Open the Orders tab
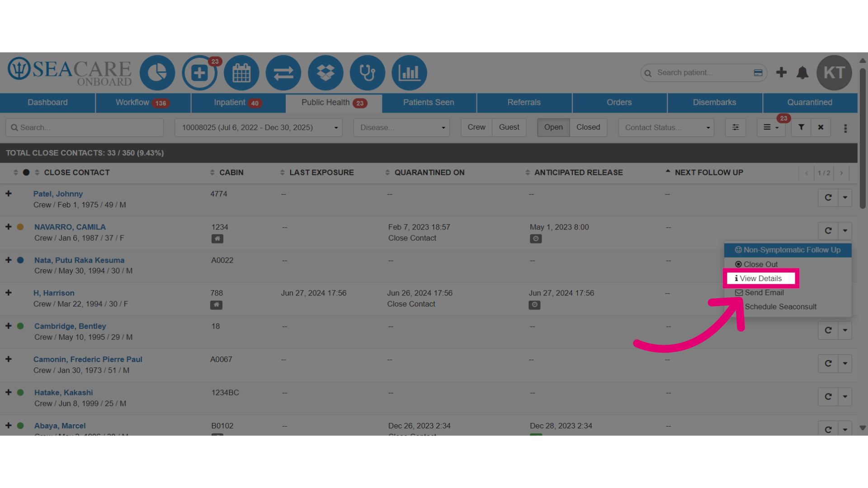Viewport: 868px width, 488px height. point(619,103)
